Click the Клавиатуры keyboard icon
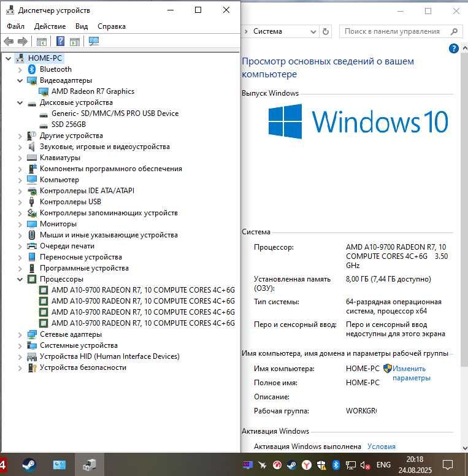This screenshot has height=476, width=468. tap(32, 158)
